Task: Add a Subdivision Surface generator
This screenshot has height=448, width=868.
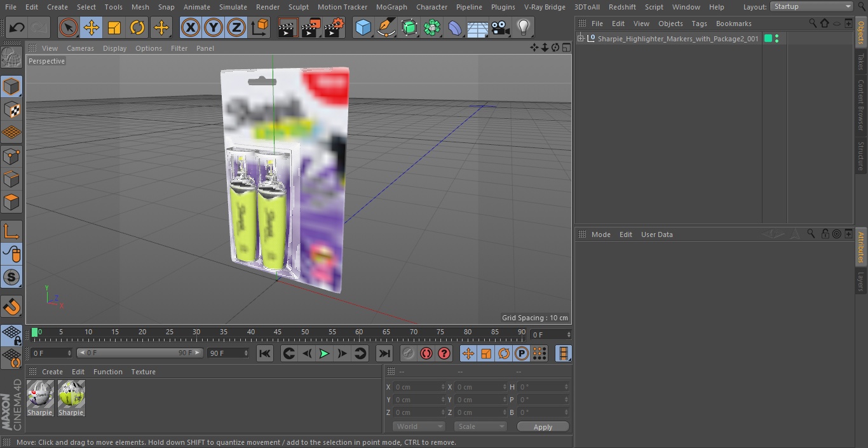Action: pos(409,27)
